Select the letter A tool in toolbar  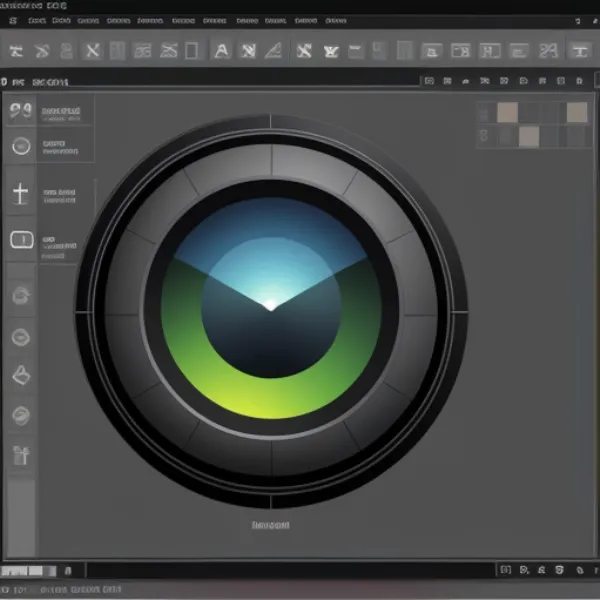(x=222, y=51)
